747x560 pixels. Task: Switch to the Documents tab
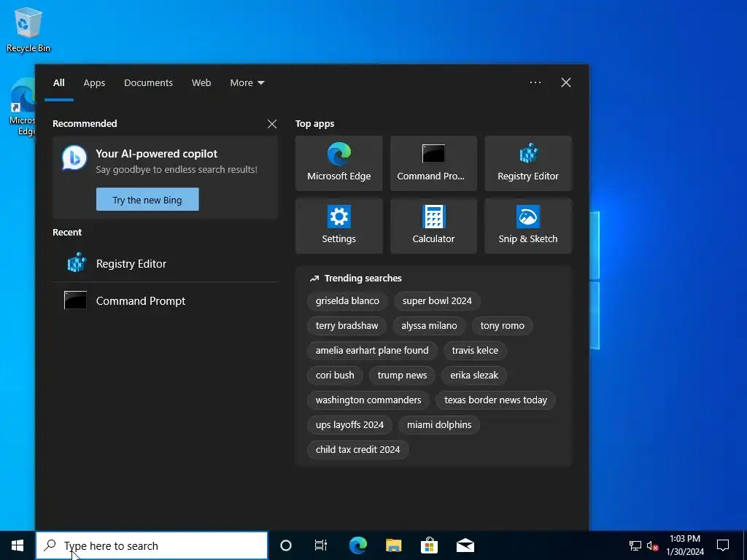149,82
